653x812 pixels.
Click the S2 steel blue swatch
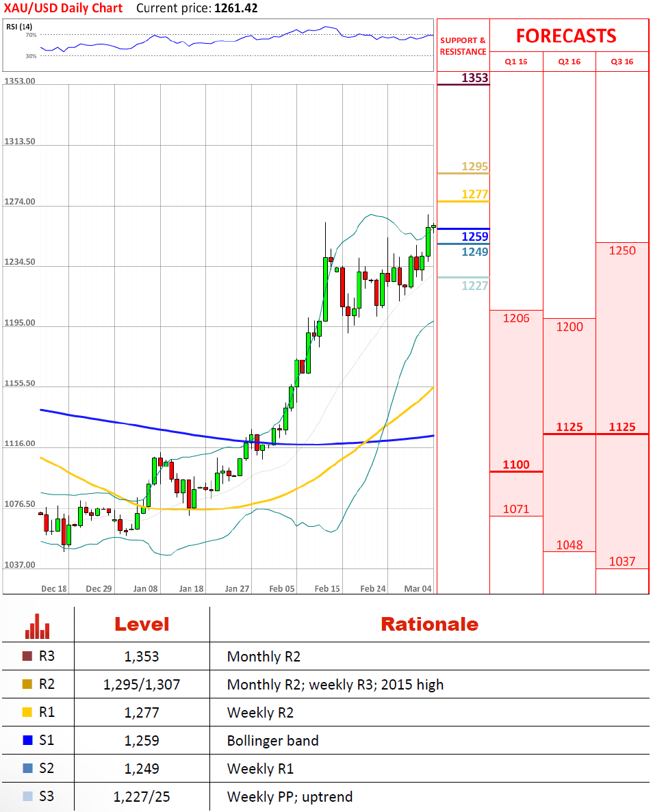27,768
